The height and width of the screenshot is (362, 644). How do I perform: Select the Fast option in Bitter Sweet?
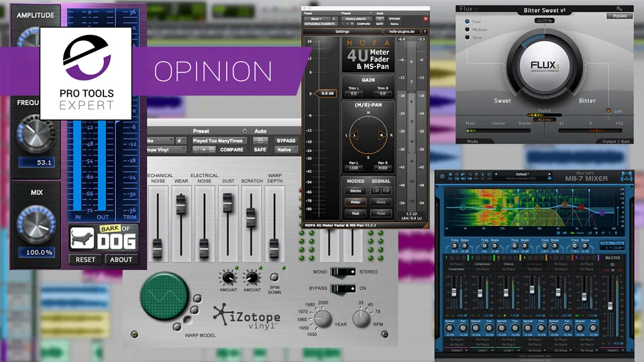click(467, 21)
